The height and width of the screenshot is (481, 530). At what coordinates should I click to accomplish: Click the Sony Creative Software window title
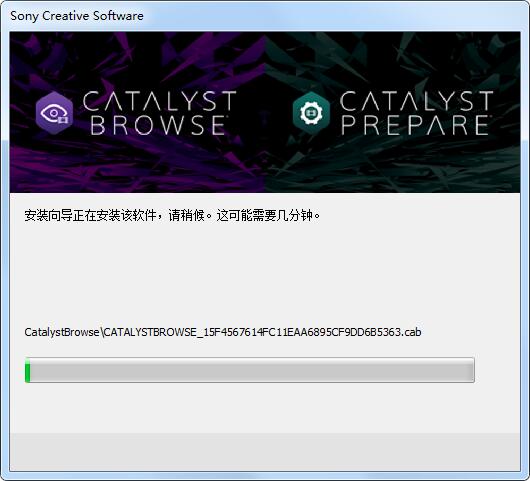click(77, 16)
